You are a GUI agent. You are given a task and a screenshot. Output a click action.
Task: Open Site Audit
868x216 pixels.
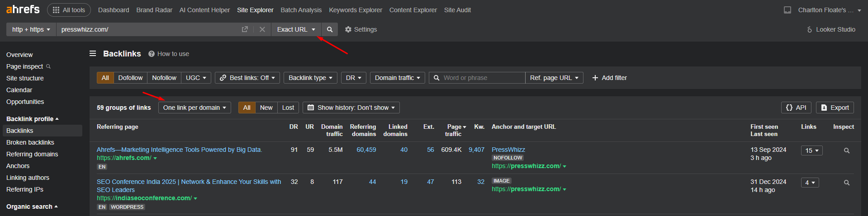(457, 10)
